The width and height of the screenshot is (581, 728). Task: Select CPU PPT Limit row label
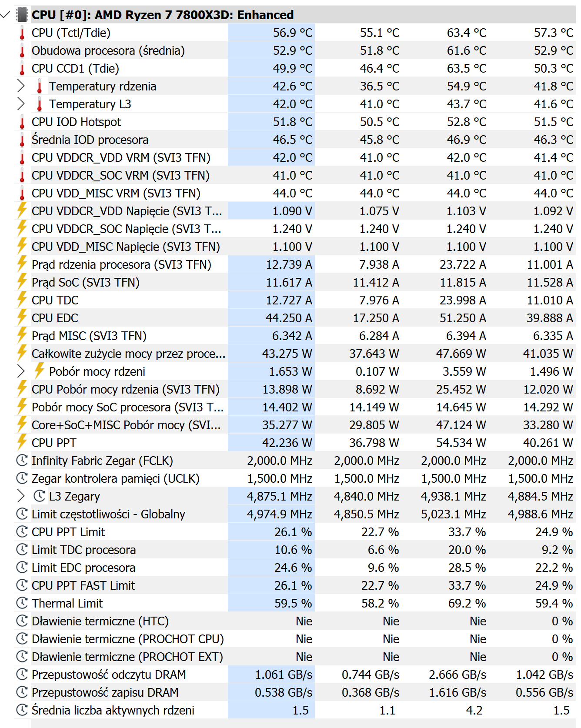pos(68,532)
